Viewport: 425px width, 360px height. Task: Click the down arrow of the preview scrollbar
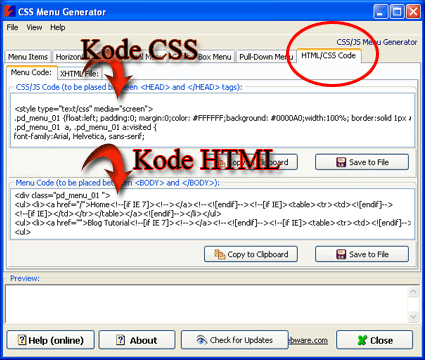tap(413, 317)
